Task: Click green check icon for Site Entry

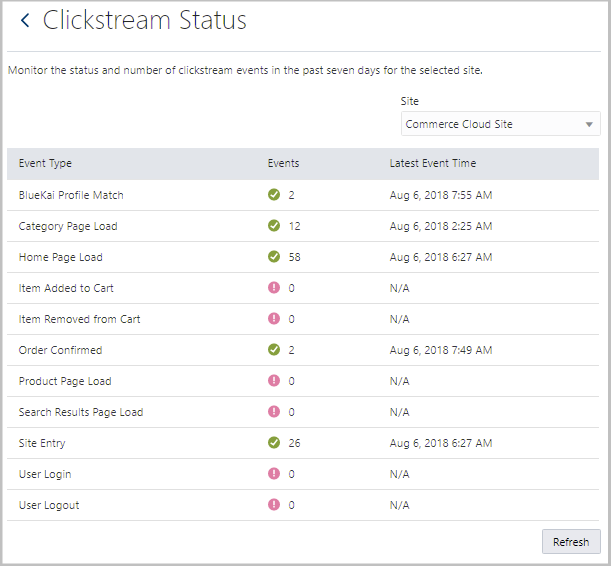Action: point(274,443)
